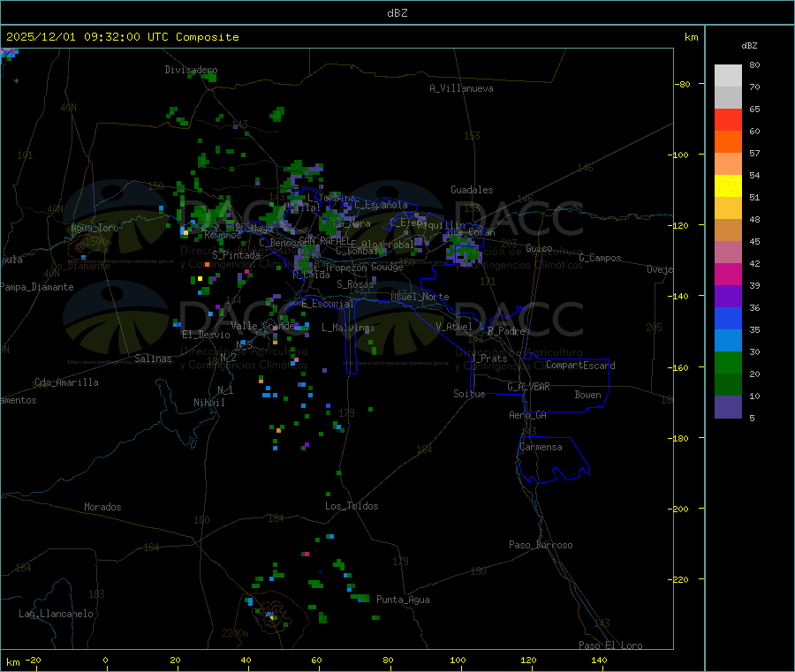Click the Composite label in header
The height and width of the screenshot is (672, 795).
tap(208, 37)
